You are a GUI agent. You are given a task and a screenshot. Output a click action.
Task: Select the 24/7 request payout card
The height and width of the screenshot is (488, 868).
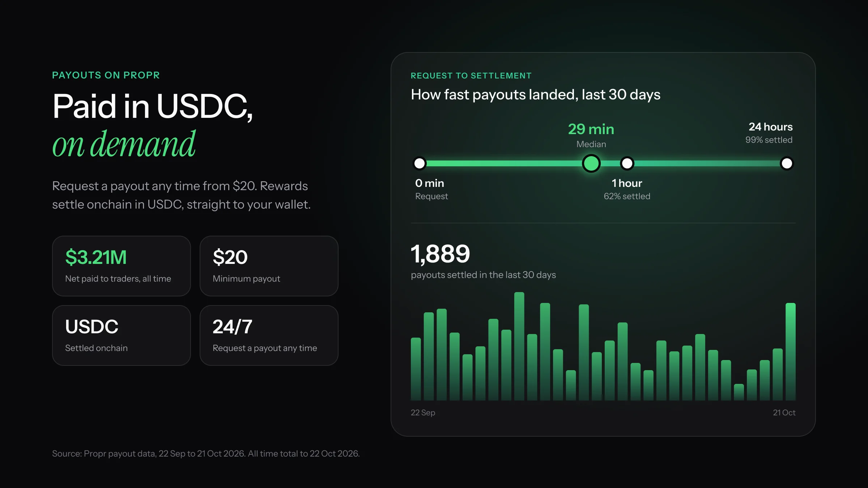pos(269,335)
